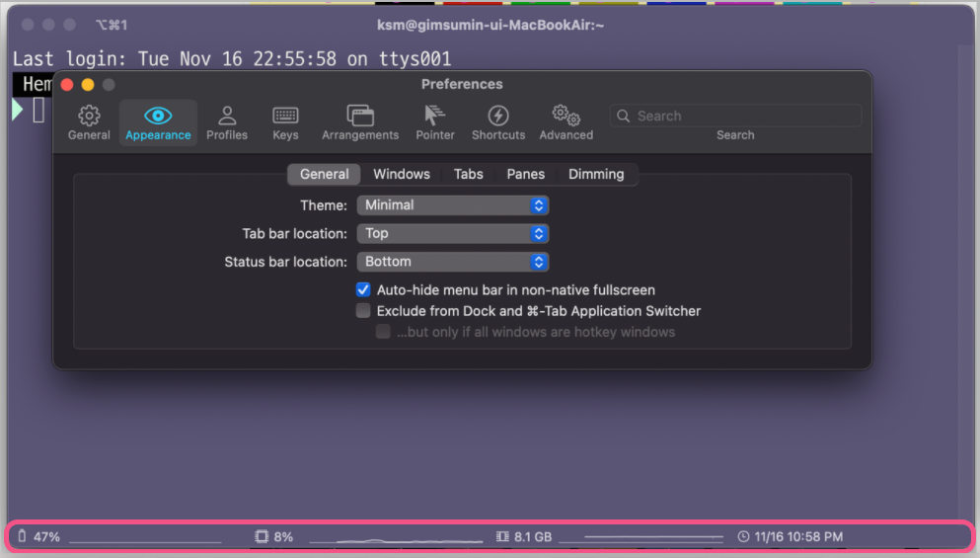Open the General preferences pane
The height and width of the screenshot is (558, 980).
(89, 122)
